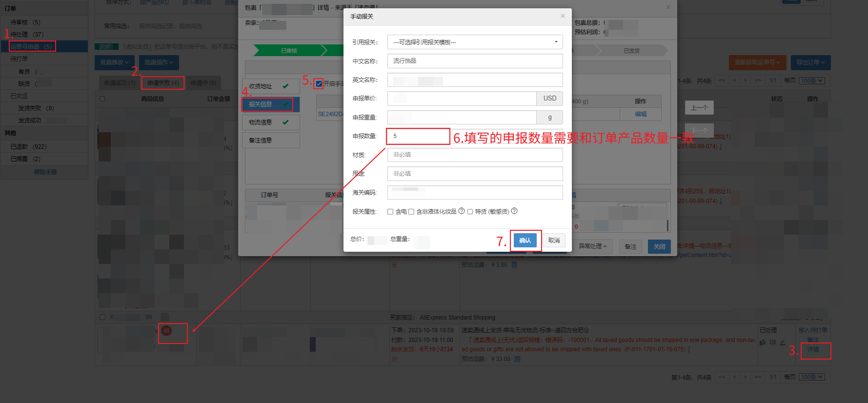Image resolution: width=868 pixels, height=403 pixels.
Task: Click the 编辑 link in 操作 column
Action: [641, 114]
